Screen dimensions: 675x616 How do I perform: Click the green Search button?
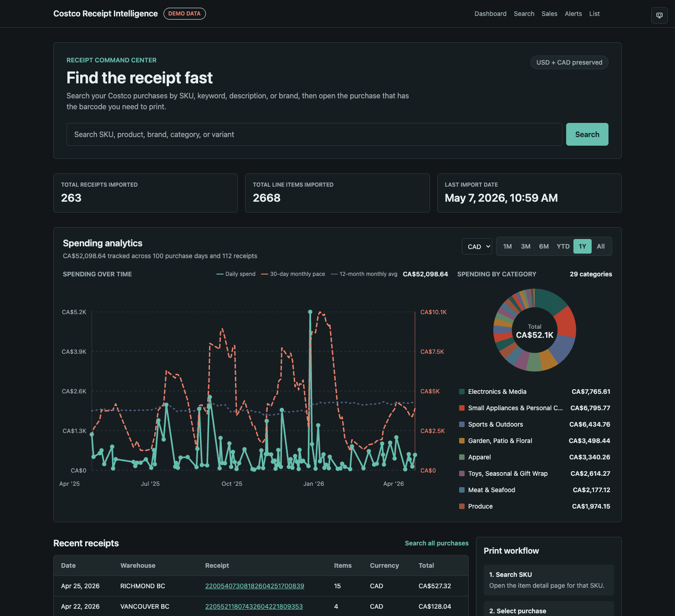[587, 134]
